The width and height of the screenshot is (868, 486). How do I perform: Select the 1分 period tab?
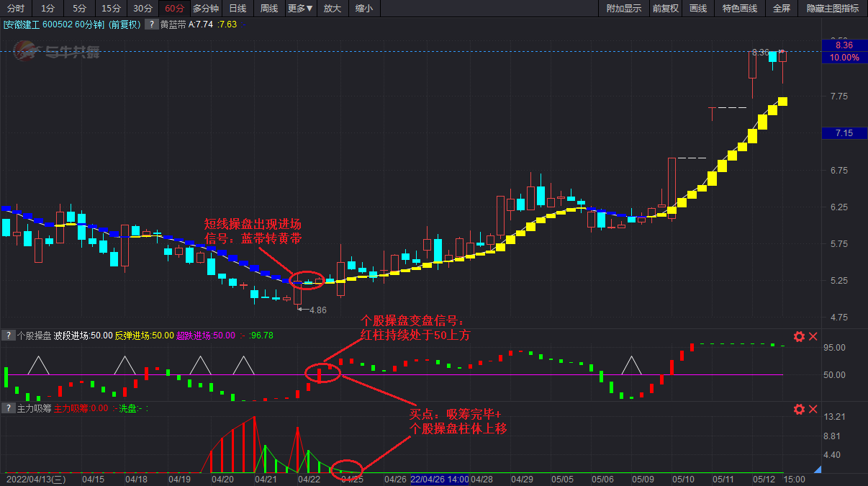pos(48,9)
